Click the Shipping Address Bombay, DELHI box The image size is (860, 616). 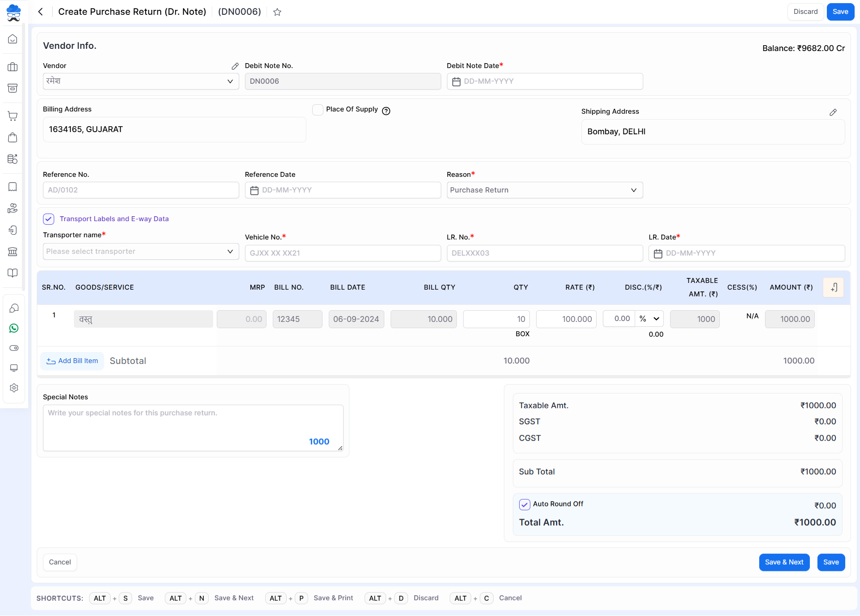(713, 132)
